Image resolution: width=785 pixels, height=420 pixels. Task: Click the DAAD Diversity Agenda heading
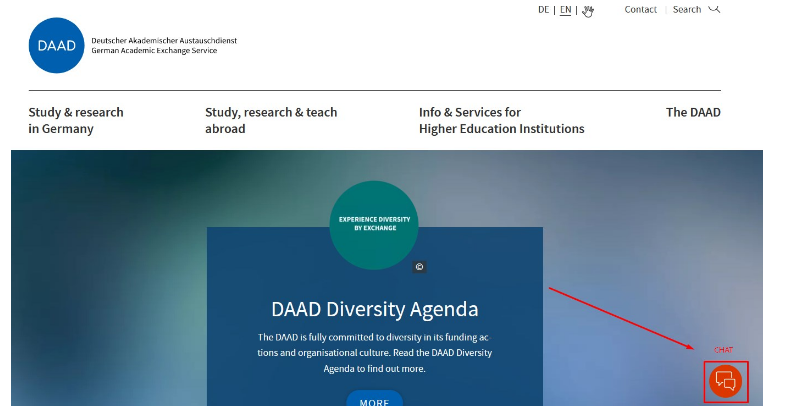coord(374,309)
